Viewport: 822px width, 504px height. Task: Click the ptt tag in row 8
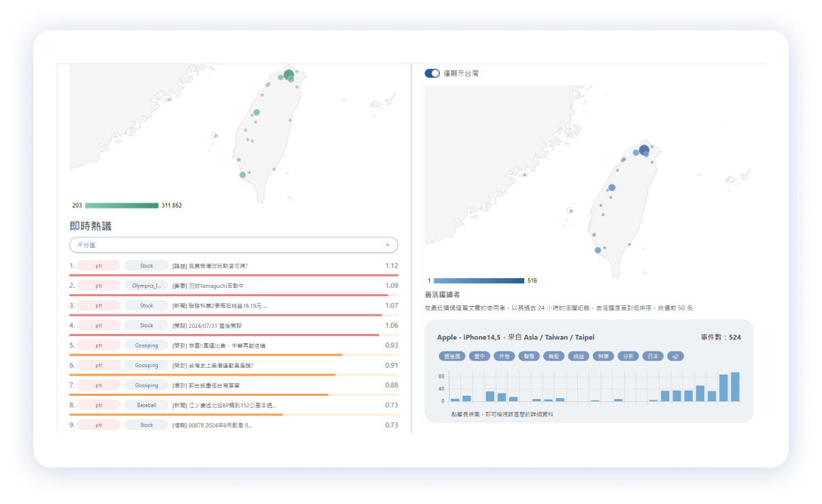[98, 406]
